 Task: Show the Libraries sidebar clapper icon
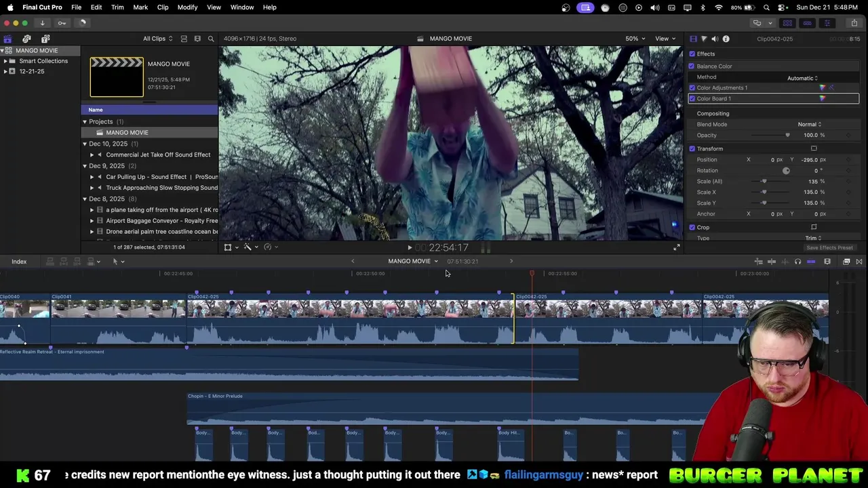pyautogui.click(x=7, y=39)
